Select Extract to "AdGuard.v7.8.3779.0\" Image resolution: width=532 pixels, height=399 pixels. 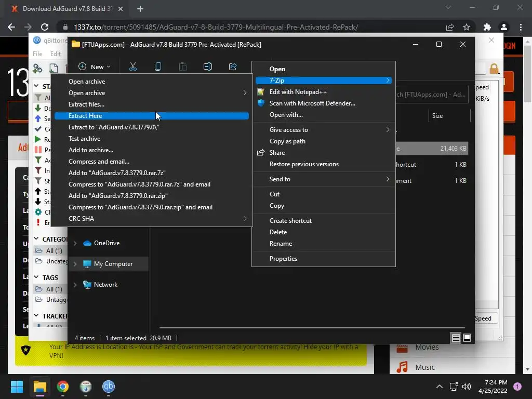pos(114,127)
